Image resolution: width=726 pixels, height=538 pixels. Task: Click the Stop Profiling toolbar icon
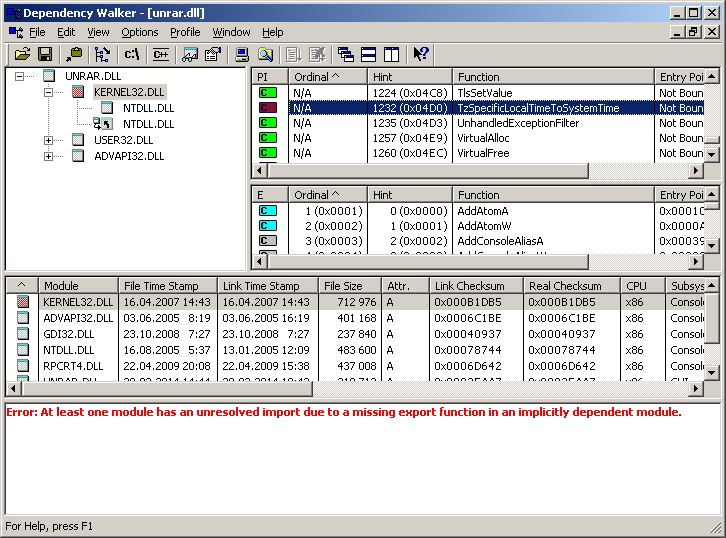tap(317, 55)
